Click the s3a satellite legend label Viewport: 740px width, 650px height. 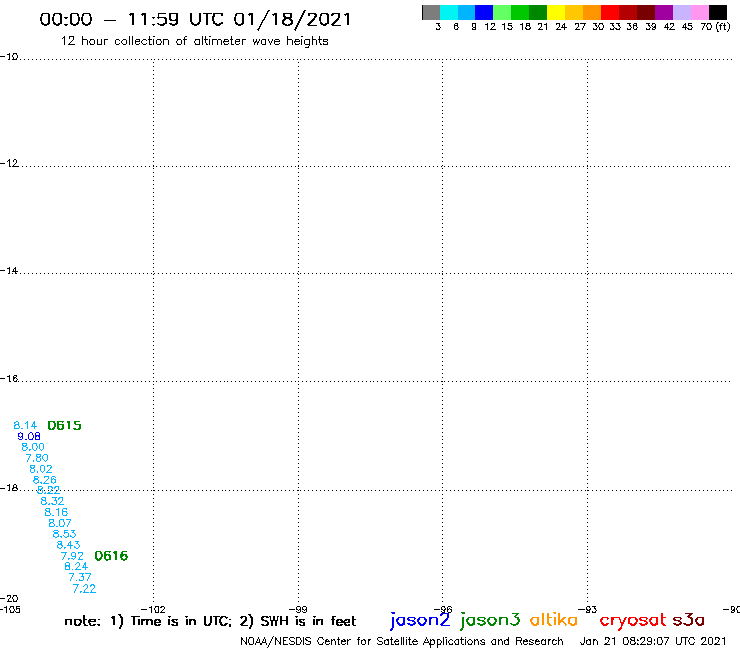pos(688,620)
